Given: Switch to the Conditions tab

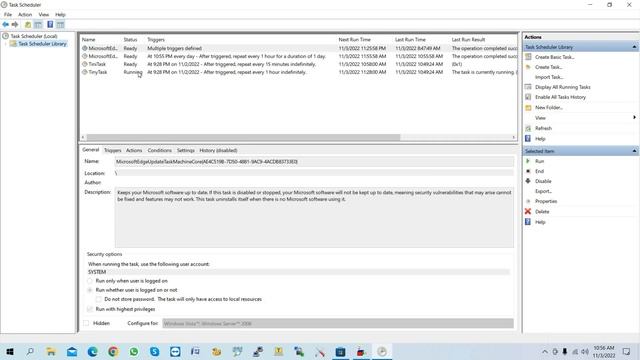Looking at the screenshot, I should coord(160,150).
